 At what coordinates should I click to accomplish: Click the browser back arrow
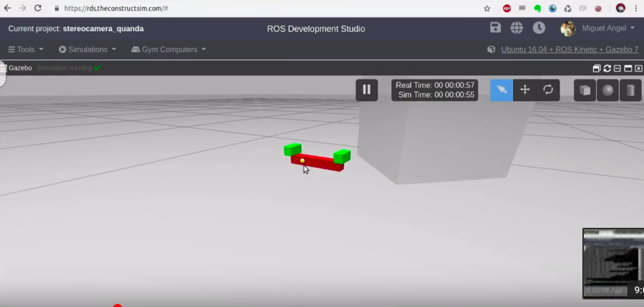click(8, 8)
